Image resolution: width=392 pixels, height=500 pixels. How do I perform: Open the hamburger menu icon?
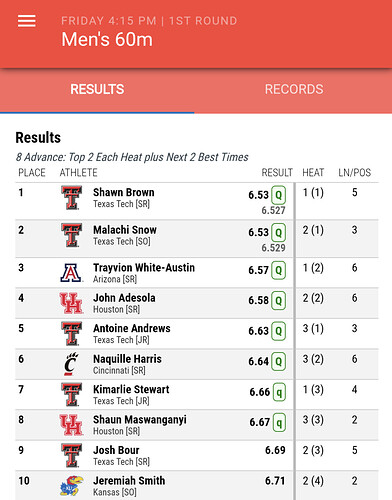point(27,21)
